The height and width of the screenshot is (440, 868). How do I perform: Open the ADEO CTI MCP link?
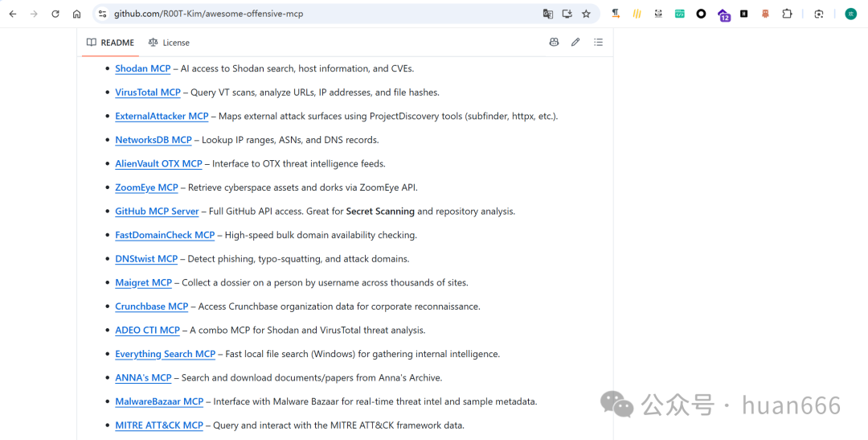(147, 331)
